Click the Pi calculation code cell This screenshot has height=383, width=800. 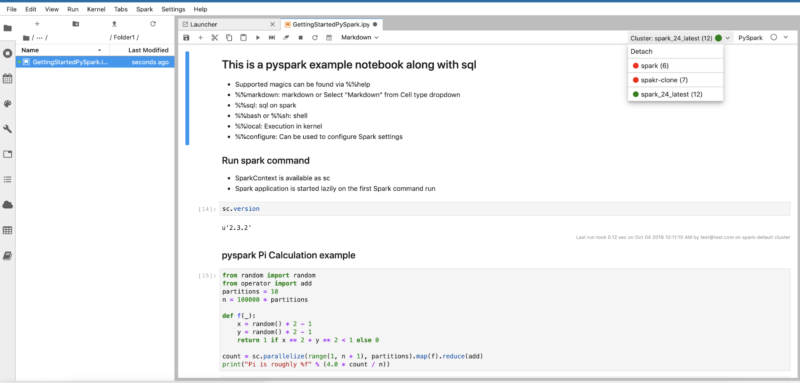click(x=505, y=319)
